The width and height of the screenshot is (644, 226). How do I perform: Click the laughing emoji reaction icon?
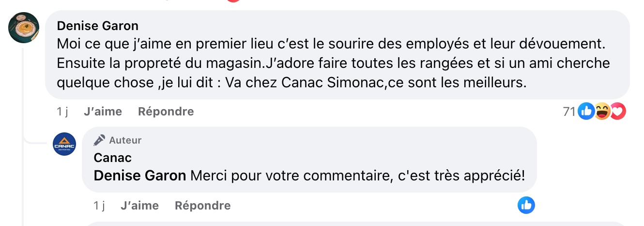(x=602, y=112)
